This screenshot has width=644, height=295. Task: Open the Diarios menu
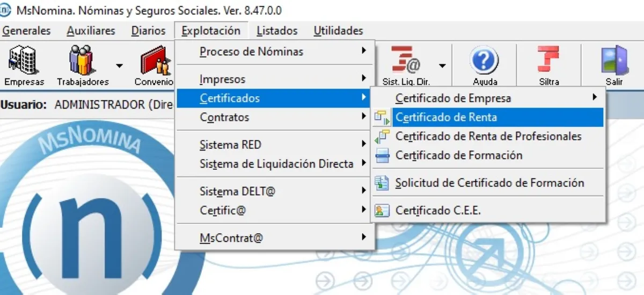(x=148, y=31)
